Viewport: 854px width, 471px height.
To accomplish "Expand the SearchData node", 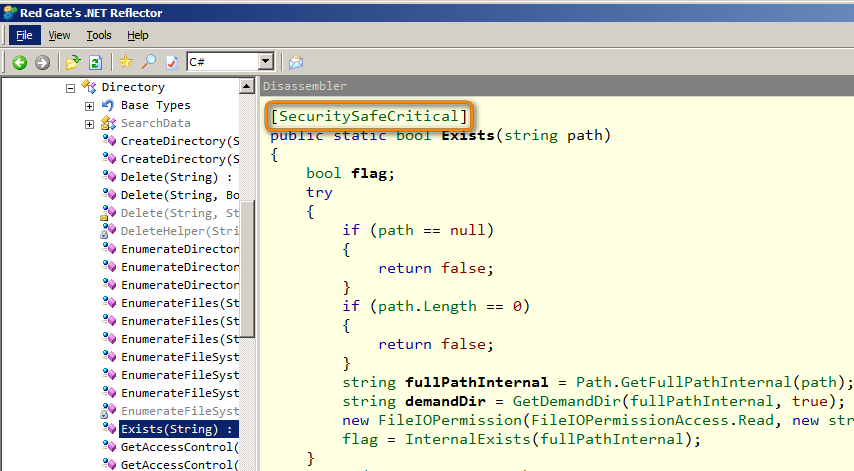I will pos(89,123).
